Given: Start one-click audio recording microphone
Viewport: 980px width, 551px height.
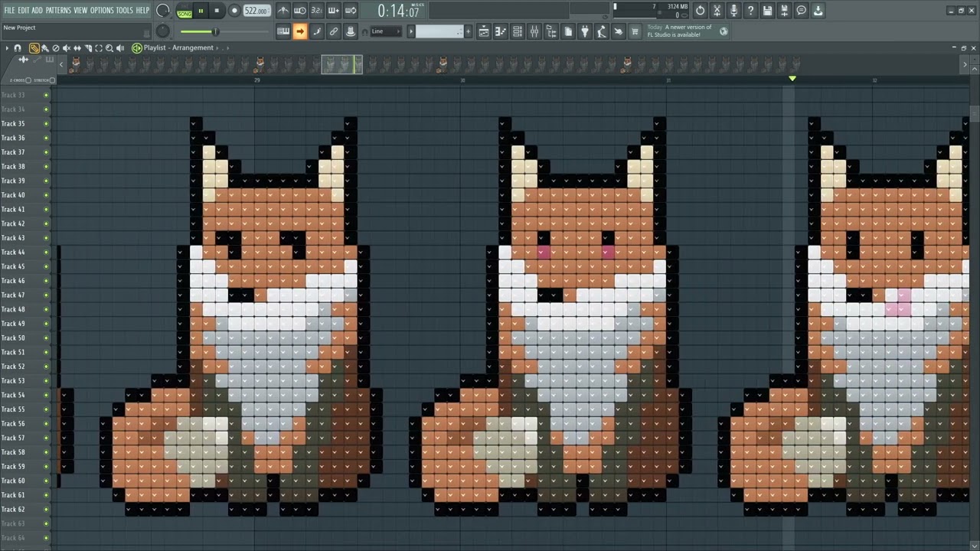Looking at the screenshot, I should tap(733, 11).
